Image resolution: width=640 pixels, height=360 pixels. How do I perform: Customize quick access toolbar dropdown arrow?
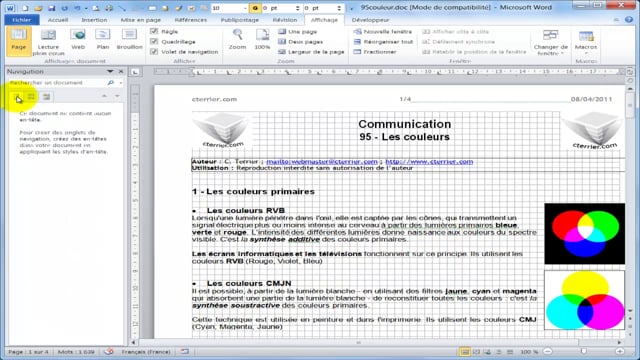[x=352, y=8]
